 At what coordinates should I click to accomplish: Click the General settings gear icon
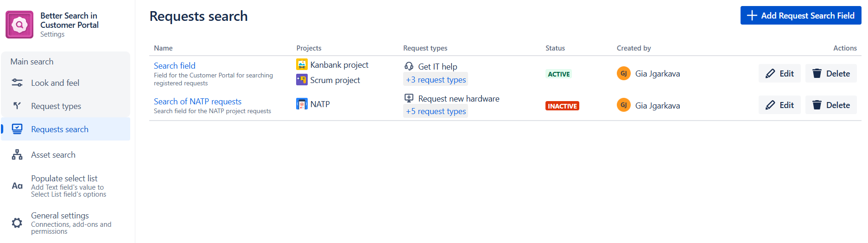point(17,223)
